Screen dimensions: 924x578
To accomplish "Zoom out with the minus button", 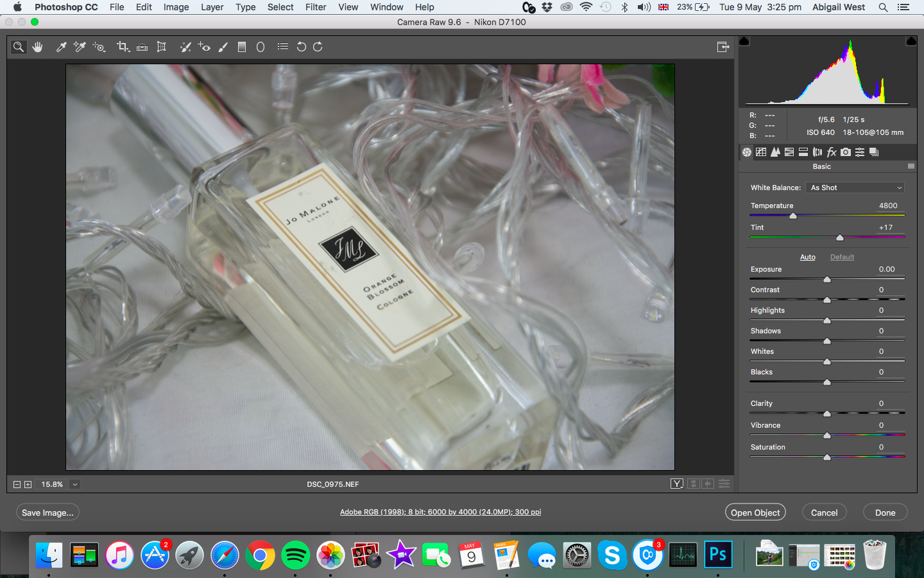I will 17,484.
